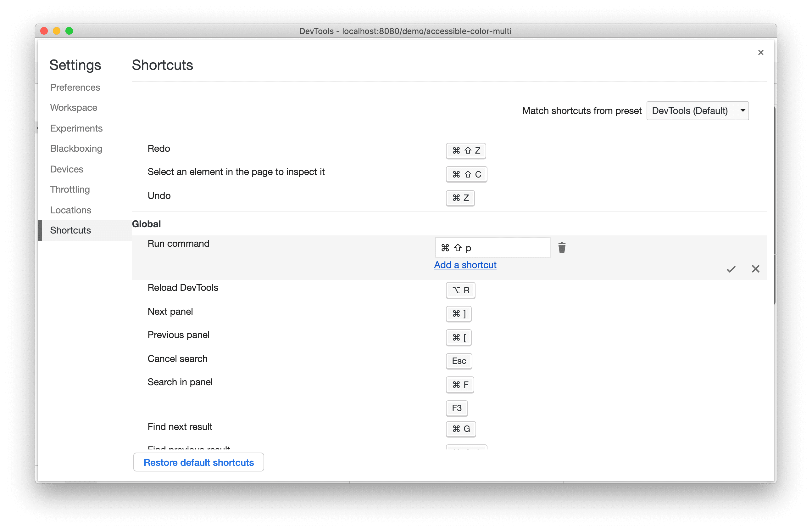This screenshot has height=530, width=812.
Task: Expand the Global shortcuts section
Action: point(147,224)
